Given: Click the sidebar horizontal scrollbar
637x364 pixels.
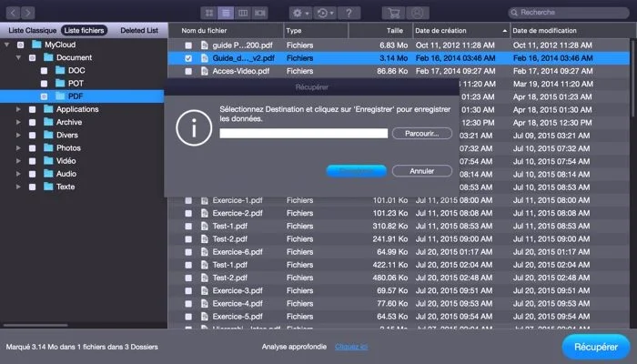Looking at the screenshot, I should [35, 325].
